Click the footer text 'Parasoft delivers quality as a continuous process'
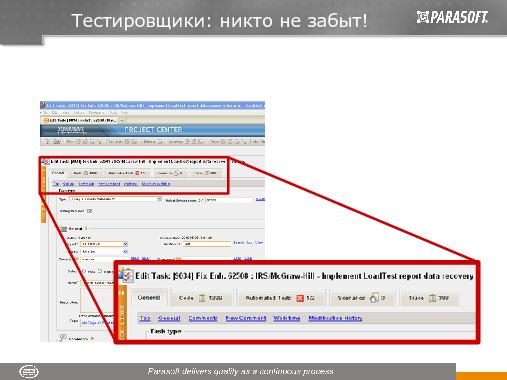 pos(240,371)
